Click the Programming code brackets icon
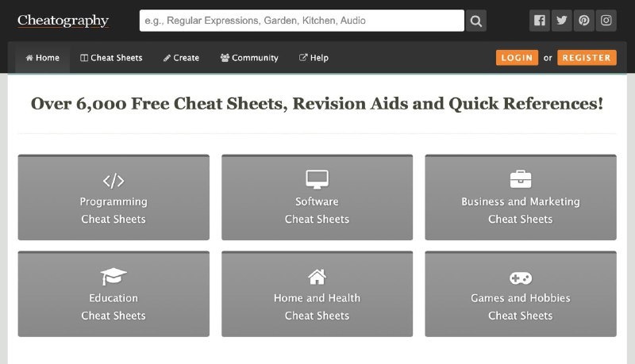This screenshot has height=364, width=635. click(x=114, y=180)
